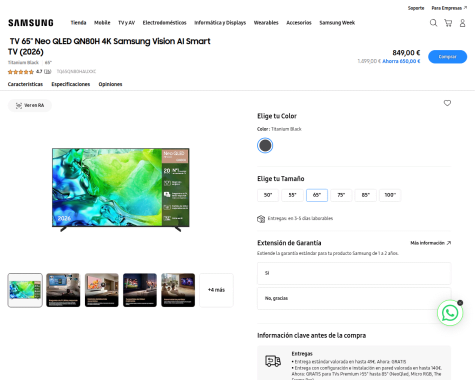Image resolution: width=475 pixels, height=380 pixels.
Task: Open Tienda menu
Action: (78, 23)
